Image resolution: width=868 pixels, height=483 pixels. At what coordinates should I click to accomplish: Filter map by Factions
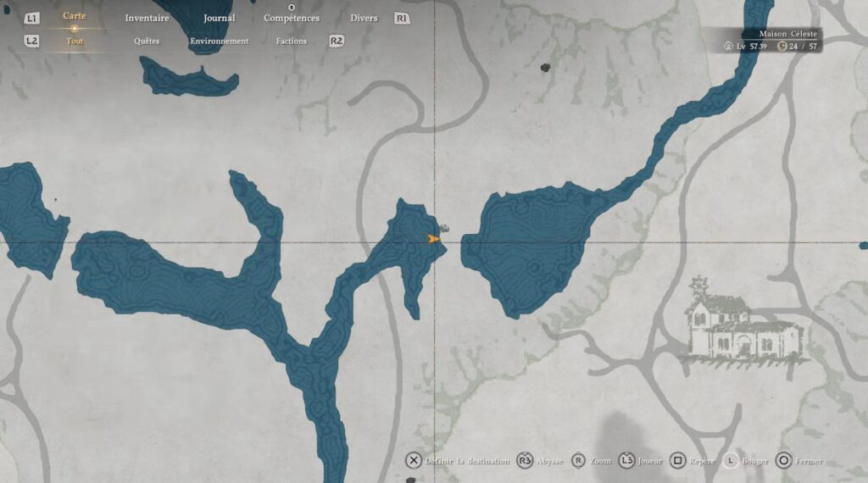pos(292,41)
